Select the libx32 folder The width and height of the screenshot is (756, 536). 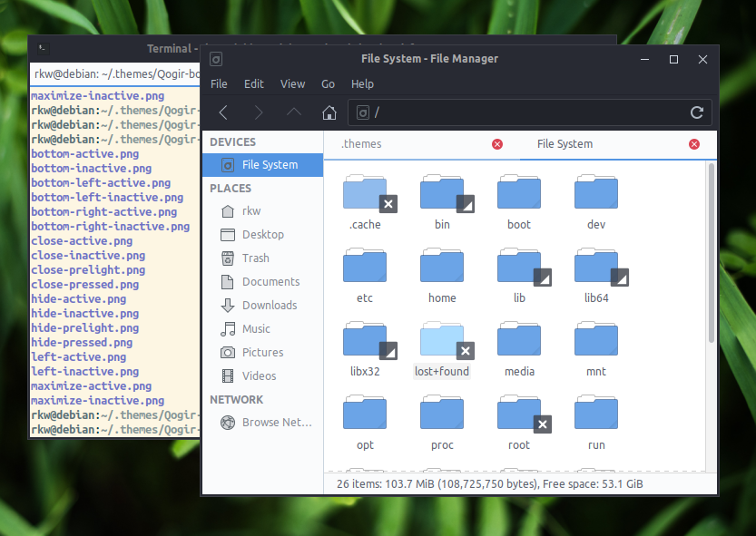tap(365, 349)
